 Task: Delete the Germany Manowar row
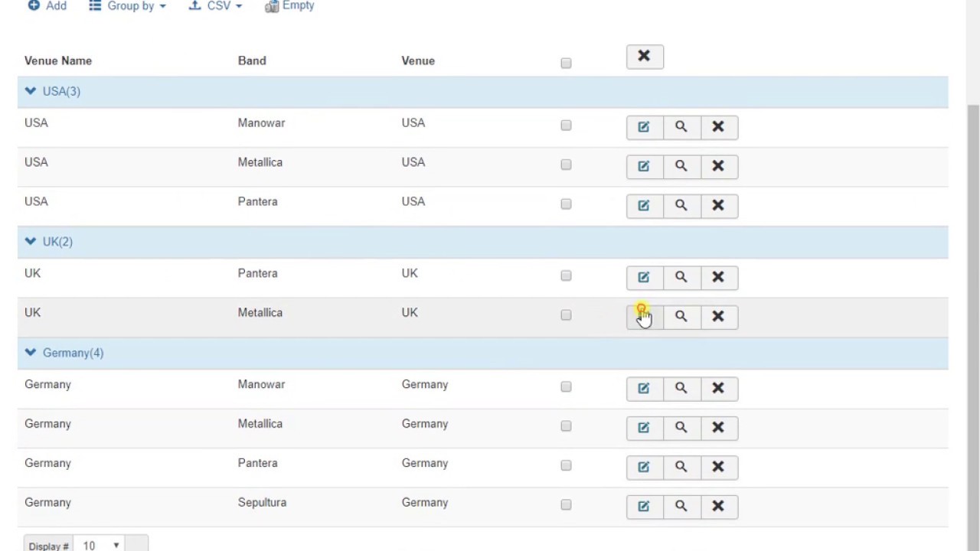coord(718,388)
